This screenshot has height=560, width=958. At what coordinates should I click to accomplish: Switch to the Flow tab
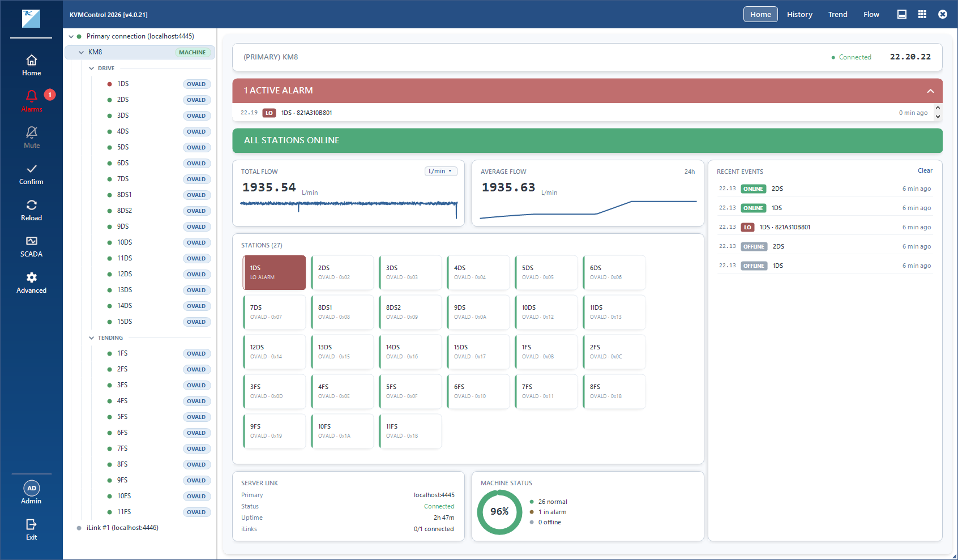tap(871, 14)
